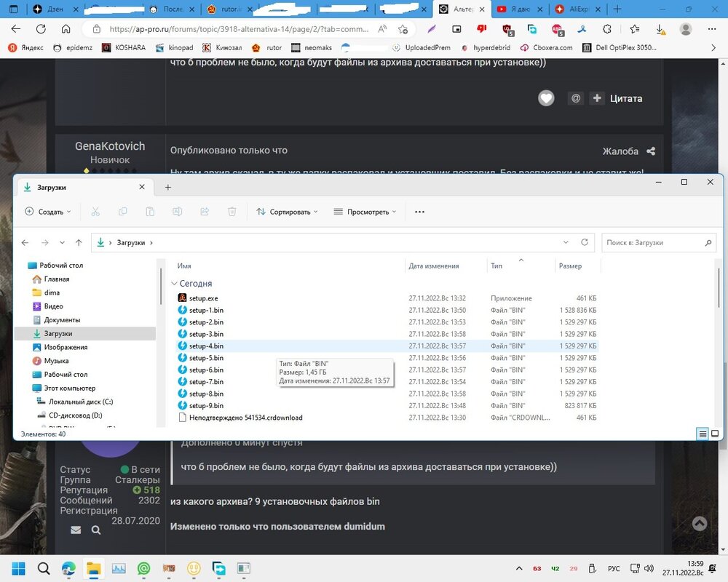Viewport: 728px width, 582px height.
Task: Select Документы in the navigation pane
Action: 62,320
